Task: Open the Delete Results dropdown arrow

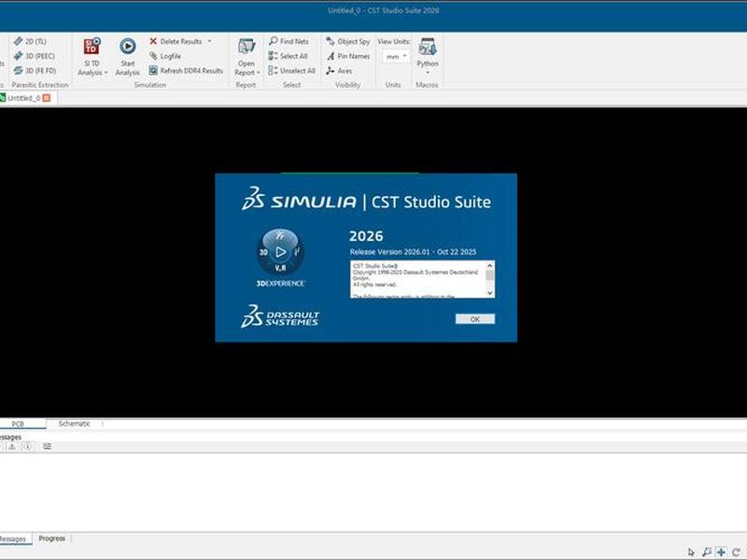Action: coord(209,41)
